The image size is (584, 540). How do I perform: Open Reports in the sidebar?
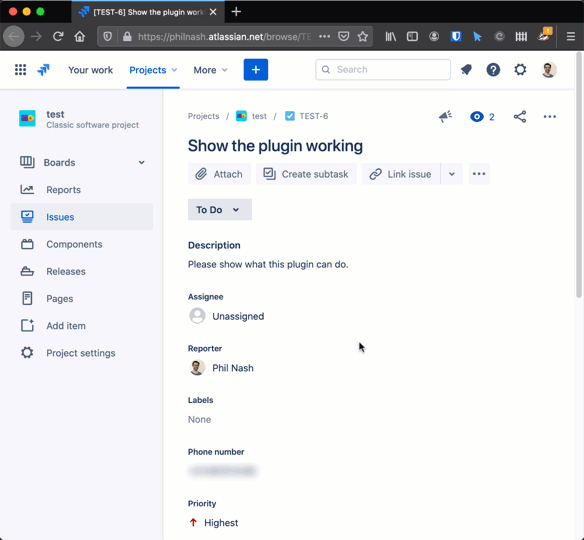click(x=82, y=190)
